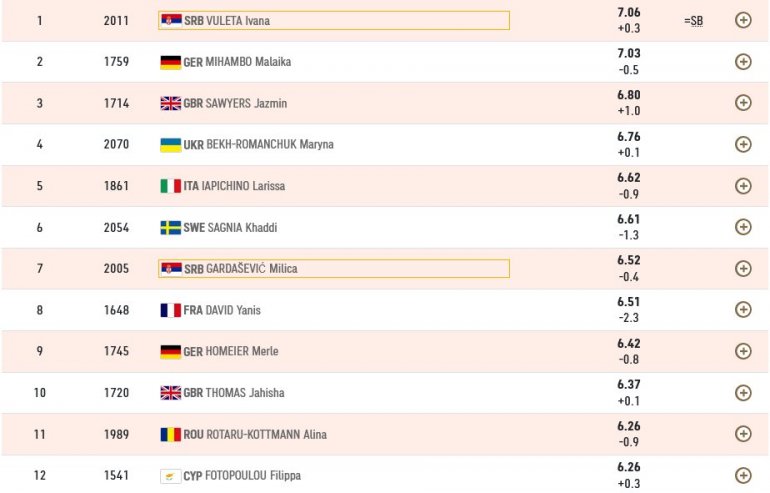Open athlete profile for MIHAMBO Malaika
This screenshot has height=493, width=770.
coord(248,62)
